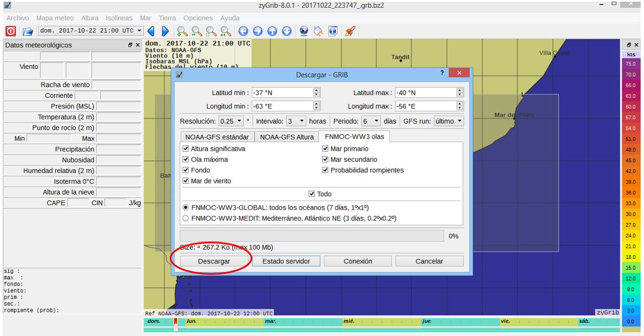Close the Descargar - GRIB dialog
644x336 pixels.
tap(459, 73)
